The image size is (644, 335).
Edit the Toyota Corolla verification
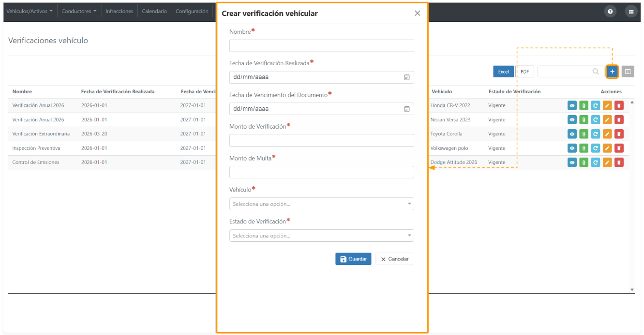click(x=607, y=134)
